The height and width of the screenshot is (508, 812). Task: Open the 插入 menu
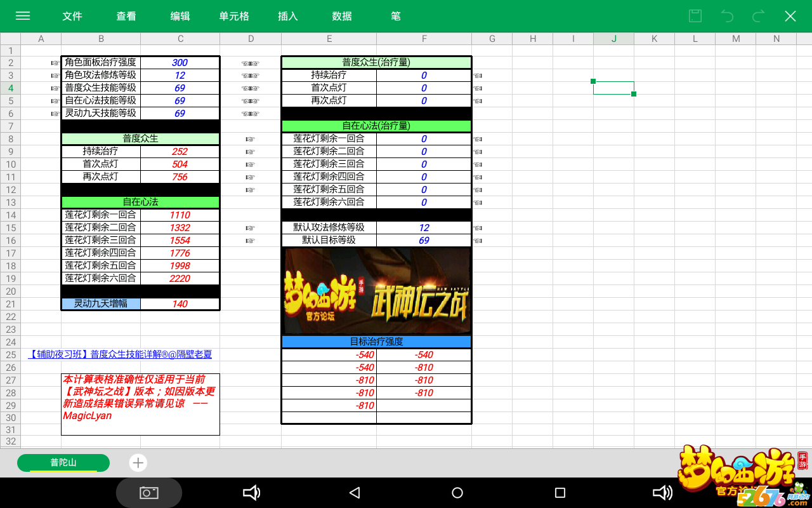coord(288,16)
